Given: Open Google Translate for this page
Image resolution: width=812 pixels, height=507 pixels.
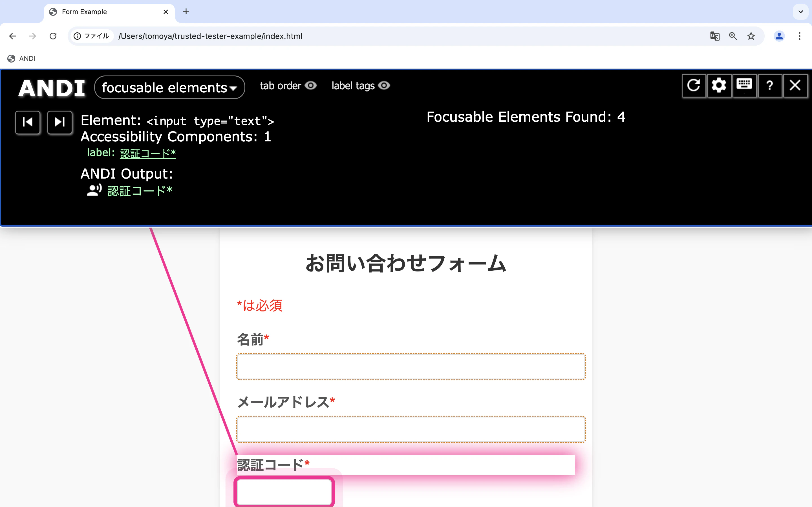Looking at the screenshot, I should pos(714,36).
